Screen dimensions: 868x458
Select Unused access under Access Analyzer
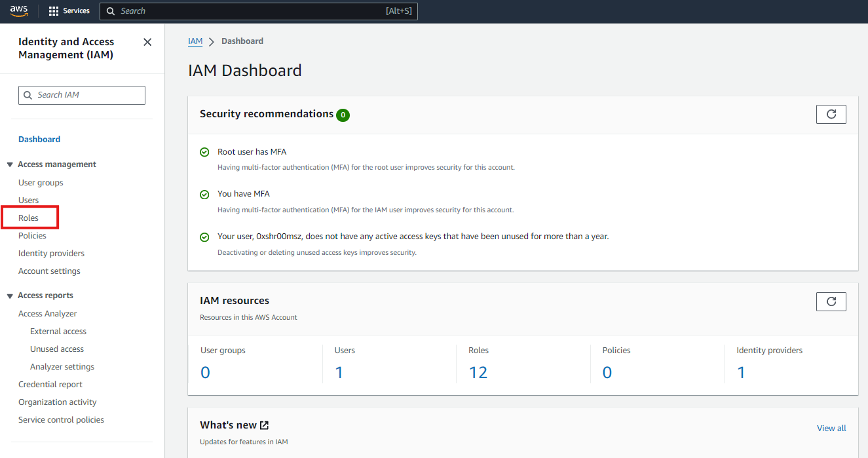click(x=57, y=349)
